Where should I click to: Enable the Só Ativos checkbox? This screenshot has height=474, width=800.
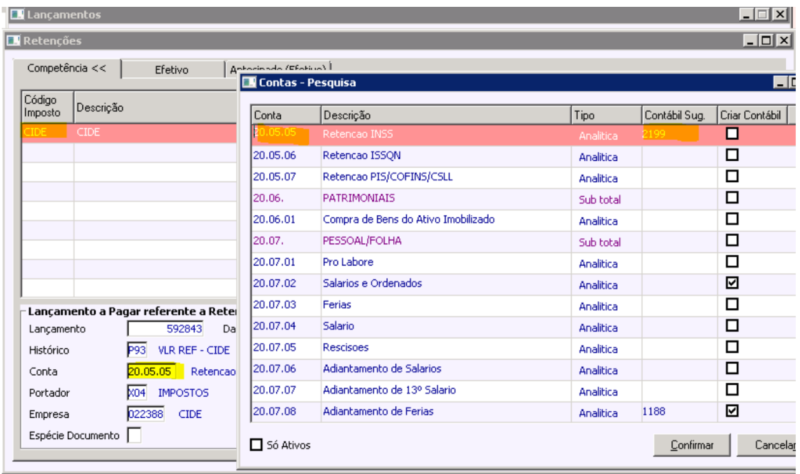256,445
